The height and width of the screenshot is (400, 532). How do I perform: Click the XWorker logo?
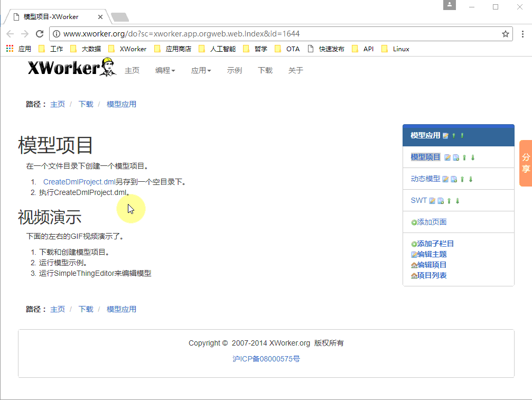(72, 67)
